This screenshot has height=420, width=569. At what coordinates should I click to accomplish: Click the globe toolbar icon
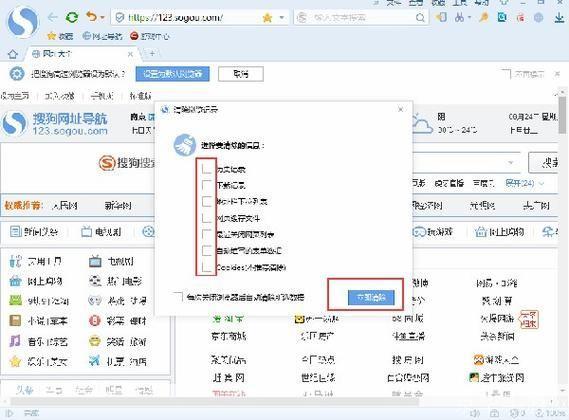coord(539,17)
